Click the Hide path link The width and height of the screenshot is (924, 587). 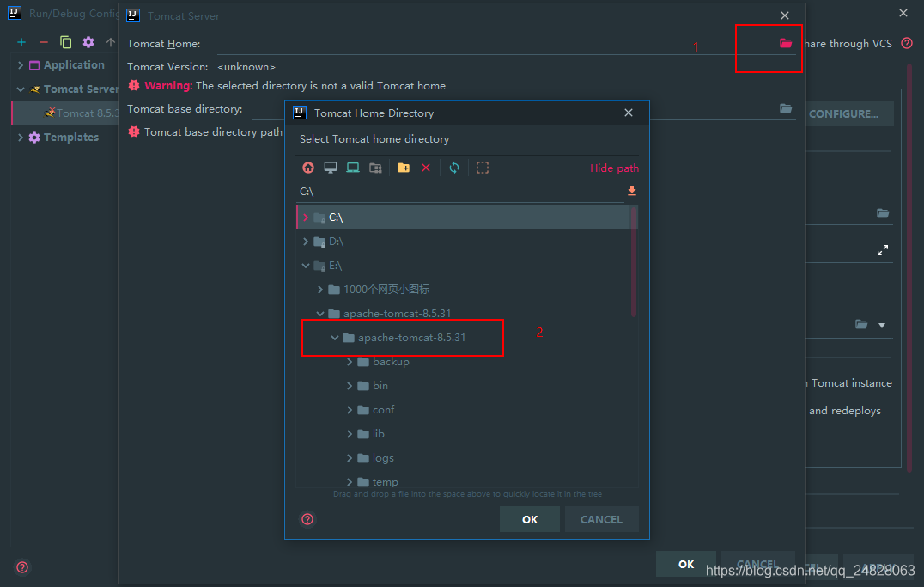[x=614, y=168]
